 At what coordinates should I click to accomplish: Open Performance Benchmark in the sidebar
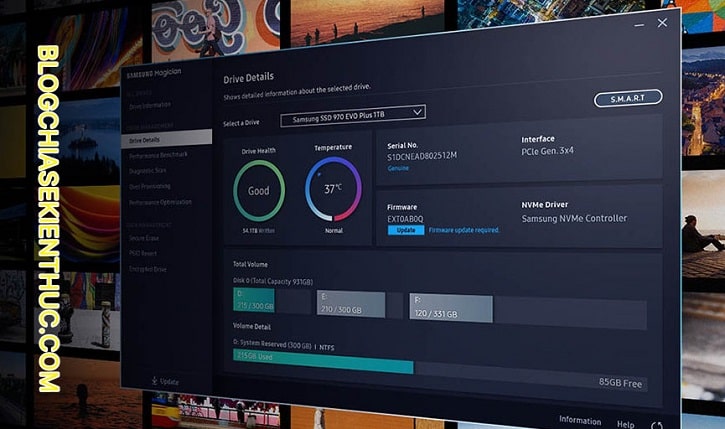[x=158, y=155]
